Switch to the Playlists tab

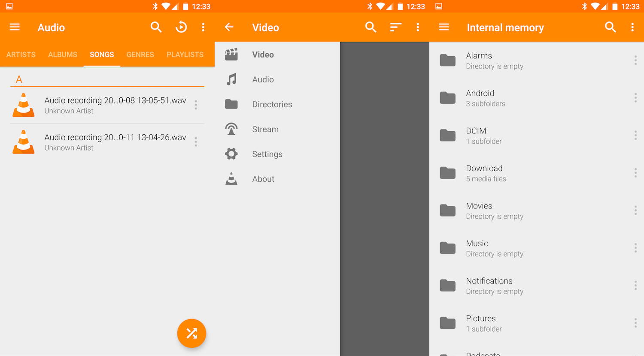[185, 54]
